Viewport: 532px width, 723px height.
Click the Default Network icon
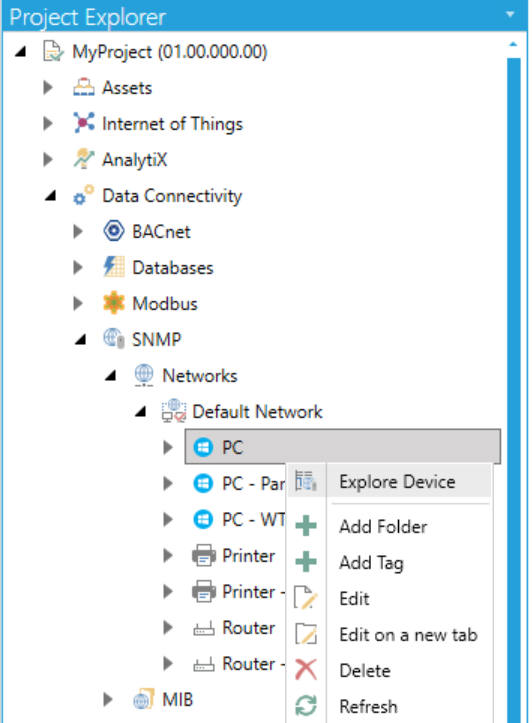pyautogui.click(x=173, y=411)
